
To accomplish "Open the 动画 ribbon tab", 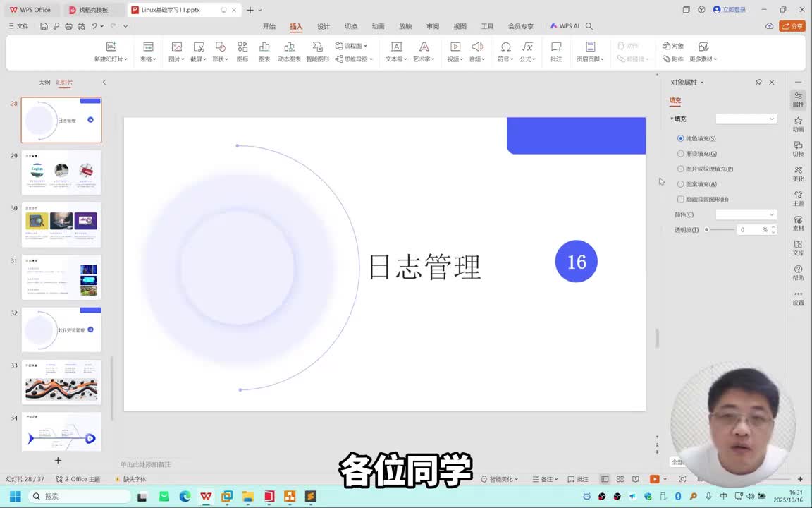I will (x=378, y=26).
